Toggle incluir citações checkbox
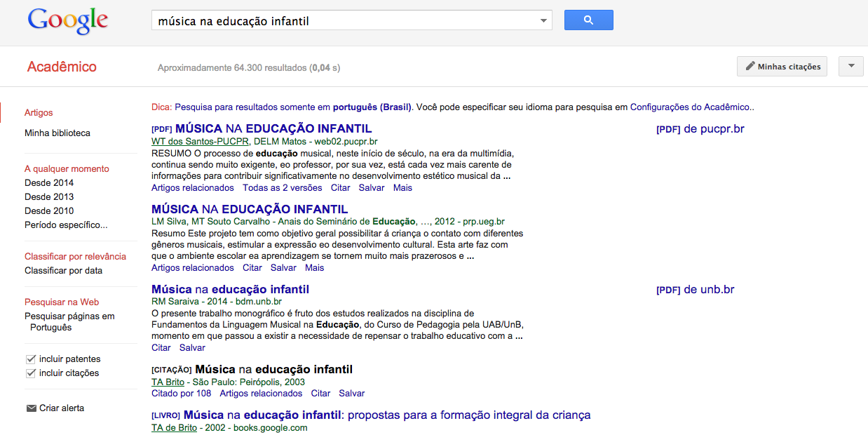Viewport: 868px width, 435px height. pos(31,373)
